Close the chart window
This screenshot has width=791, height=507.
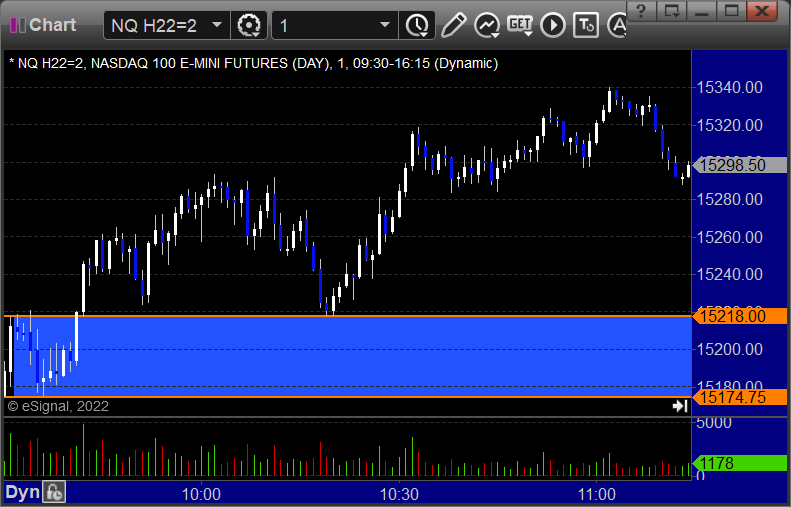762,11
